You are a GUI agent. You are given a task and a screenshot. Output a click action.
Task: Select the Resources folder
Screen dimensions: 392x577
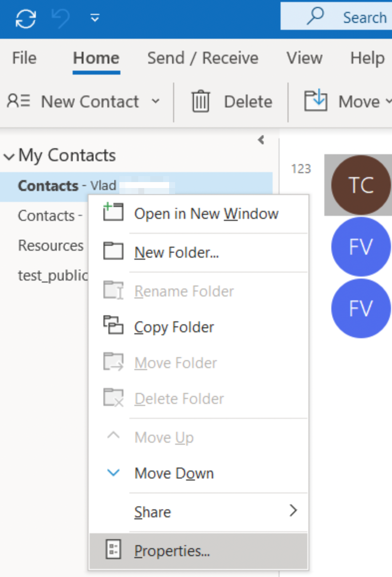[51, 246]
